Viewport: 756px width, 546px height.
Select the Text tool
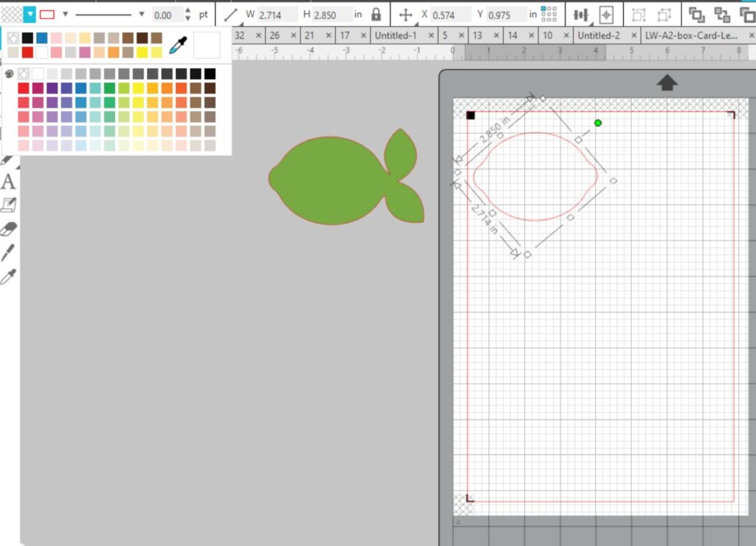[8, 182]
